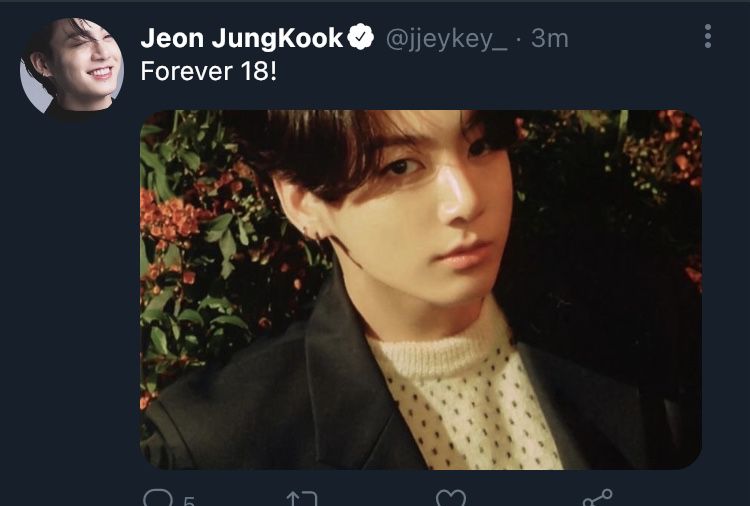The width and height of the screenshot is (750, 506).
Task: Click the reply count number 5
Action: 188,501
